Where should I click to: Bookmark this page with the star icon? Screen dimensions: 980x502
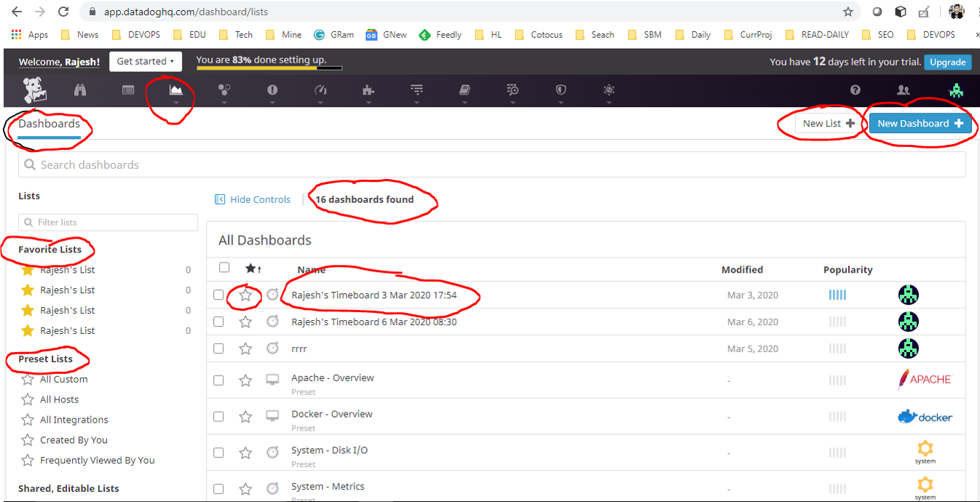847,12
